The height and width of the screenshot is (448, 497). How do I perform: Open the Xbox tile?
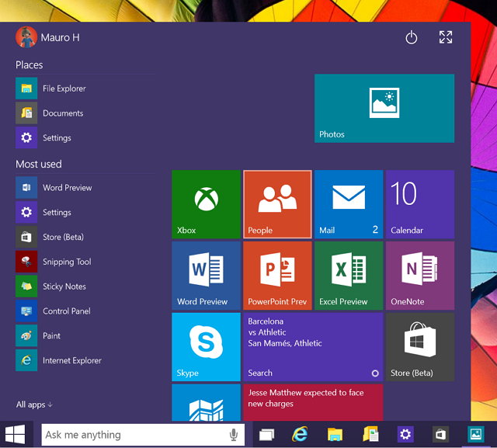click(x=207, y=204)
